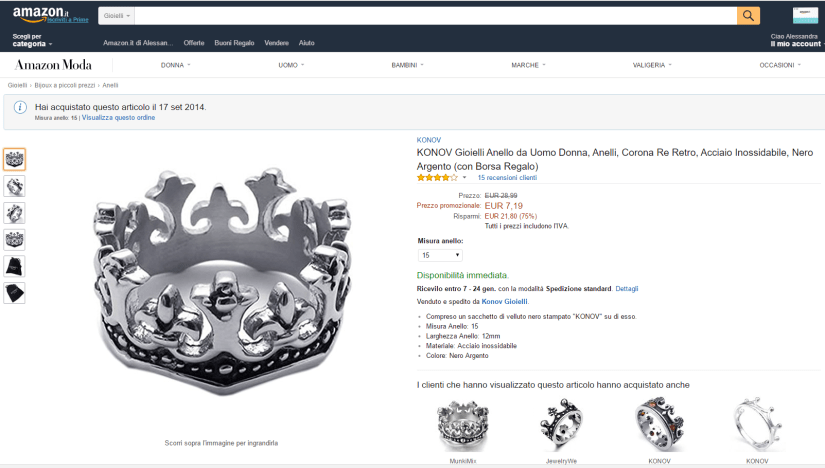Viewport: 825px width, 468px height.
Task: Click the Amazon Moda logo
Action: coord(53,65)
